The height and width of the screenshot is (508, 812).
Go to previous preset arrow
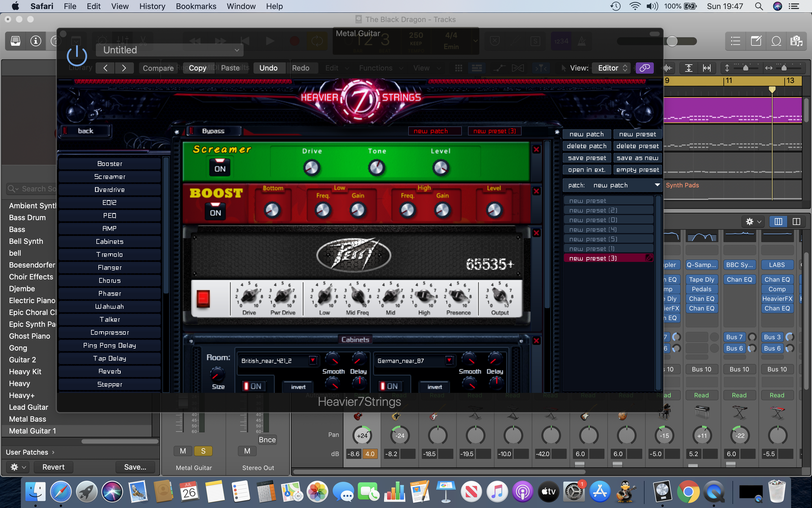click(105, 68)
